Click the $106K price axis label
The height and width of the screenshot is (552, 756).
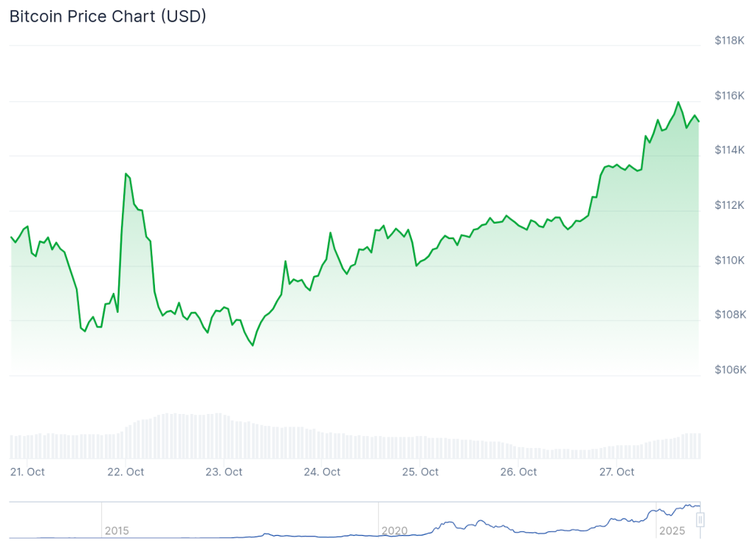coord(730,370)
